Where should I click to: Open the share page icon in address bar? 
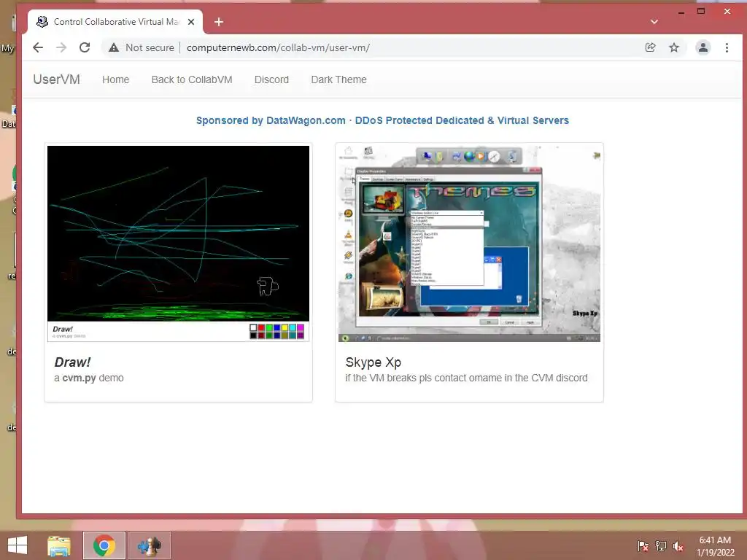[x=650, y=47]
